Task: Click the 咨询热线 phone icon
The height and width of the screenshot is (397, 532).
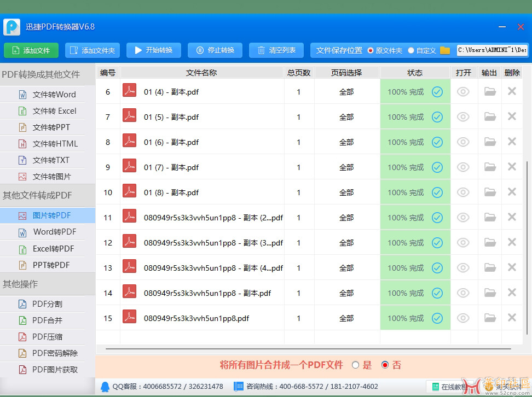Action: pos(239,387)
